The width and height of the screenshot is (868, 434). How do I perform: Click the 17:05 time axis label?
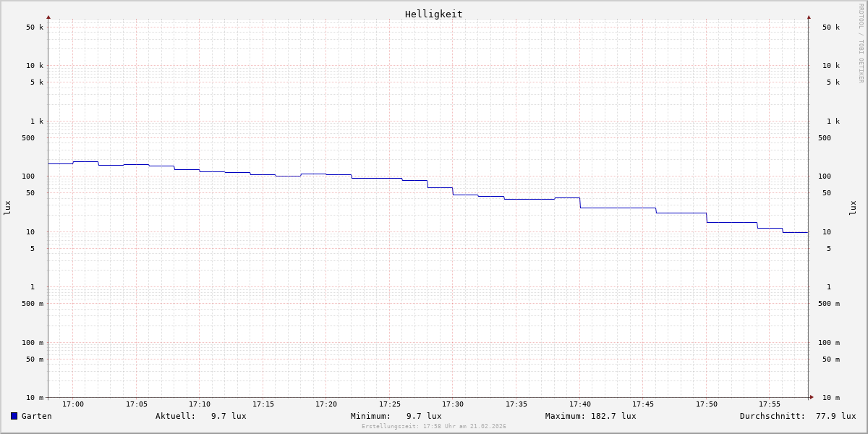(x=137, y=404)
